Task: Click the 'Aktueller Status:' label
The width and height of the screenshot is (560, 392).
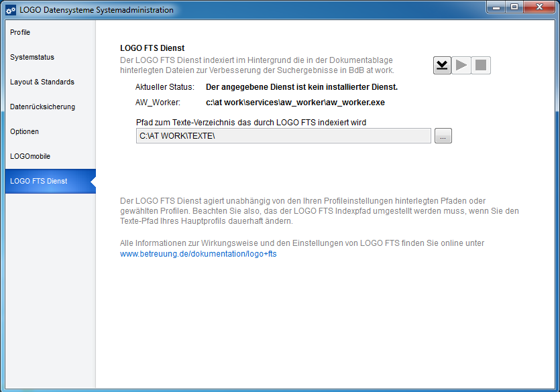Action: (164, 87)
